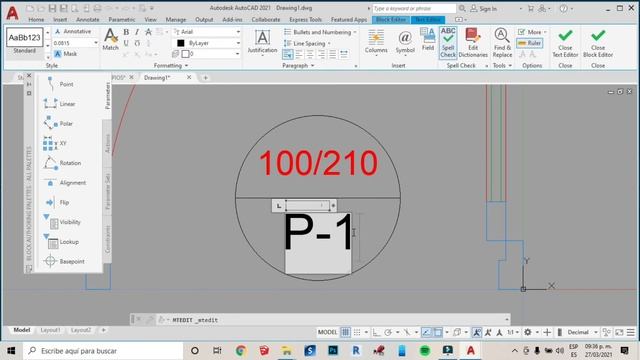Viewport: 640px width, 360px height.
Task: Toggle Italic formatting
Action: (x=137, y=32)
